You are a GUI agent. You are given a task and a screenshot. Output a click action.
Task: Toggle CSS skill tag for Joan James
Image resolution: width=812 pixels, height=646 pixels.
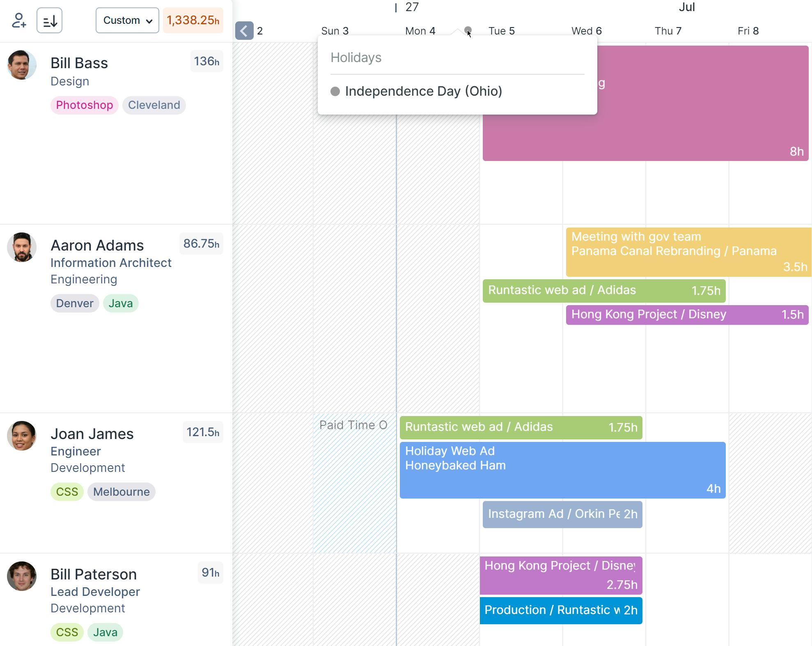click(x=66, y=492)
